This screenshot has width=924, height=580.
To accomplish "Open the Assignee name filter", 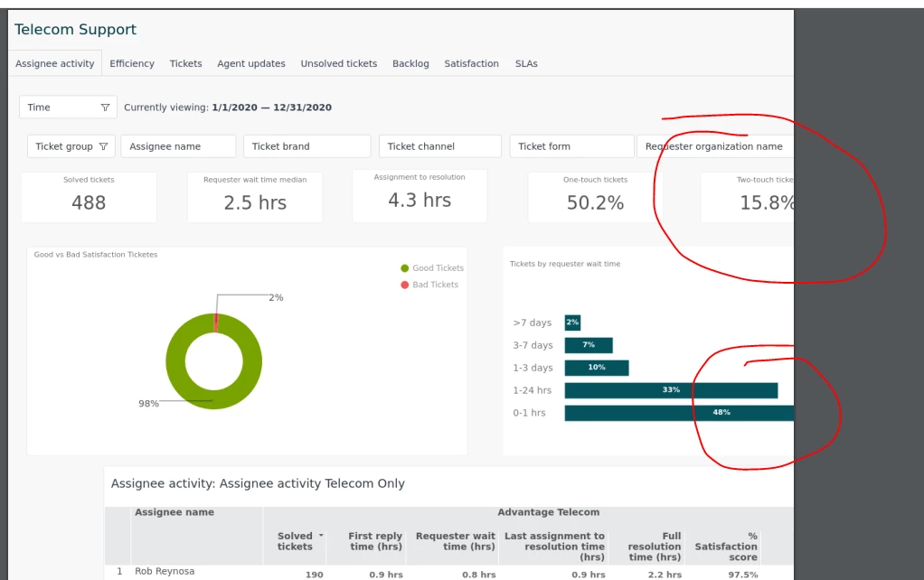I will tap(178, 146).
